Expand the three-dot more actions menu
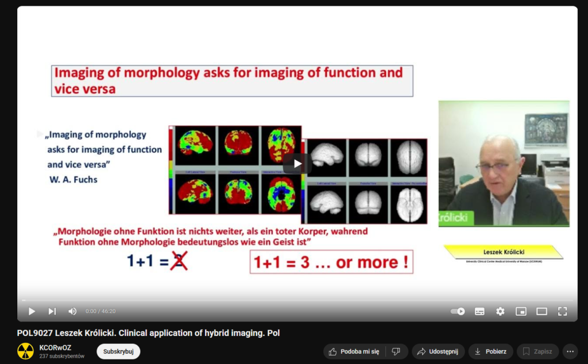The width and height of the screenshot is (588, 364). click(x=570, y=351)
